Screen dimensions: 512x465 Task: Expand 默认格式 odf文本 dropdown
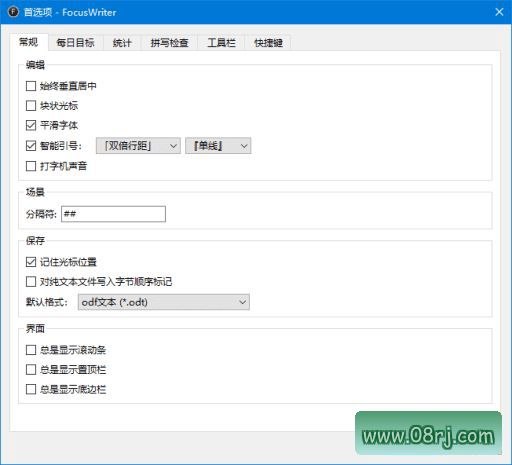[x=164, y=302]
